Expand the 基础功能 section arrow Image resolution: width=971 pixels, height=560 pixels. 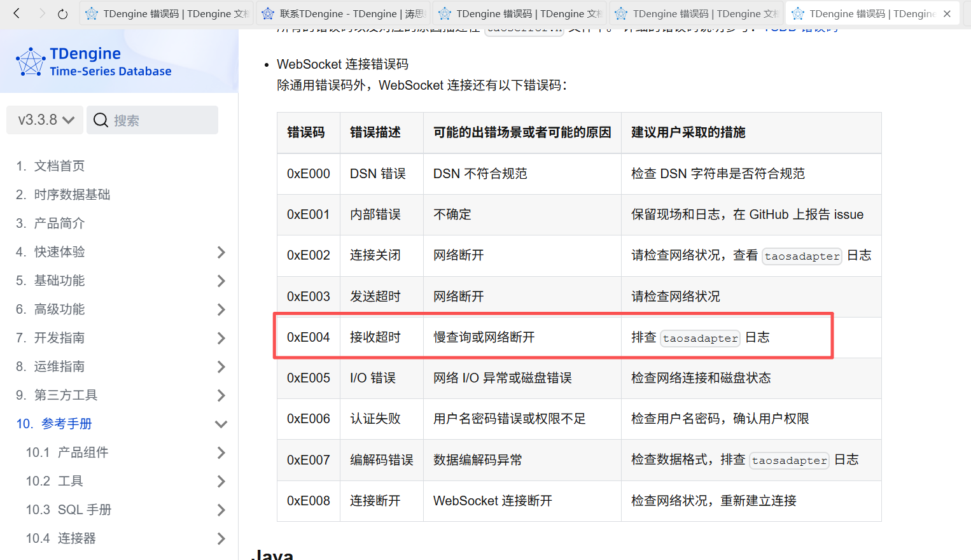tap(221, 281)
